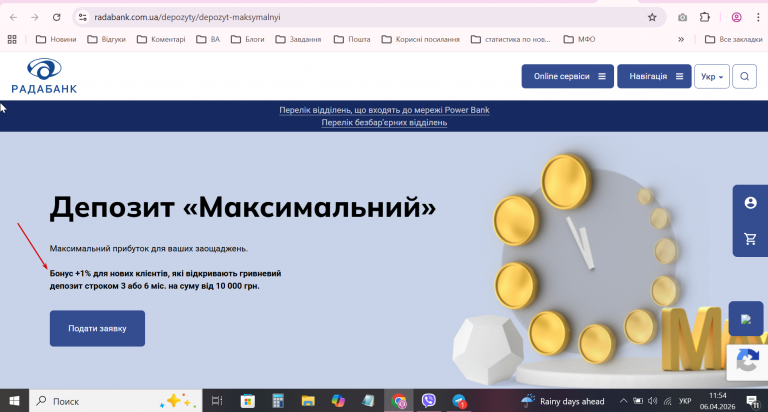Image resolution: width=768 pixels, height=412 pixels.
Task: Open the Коментарі bookmark folder
Action: click(x=161, y=39)
